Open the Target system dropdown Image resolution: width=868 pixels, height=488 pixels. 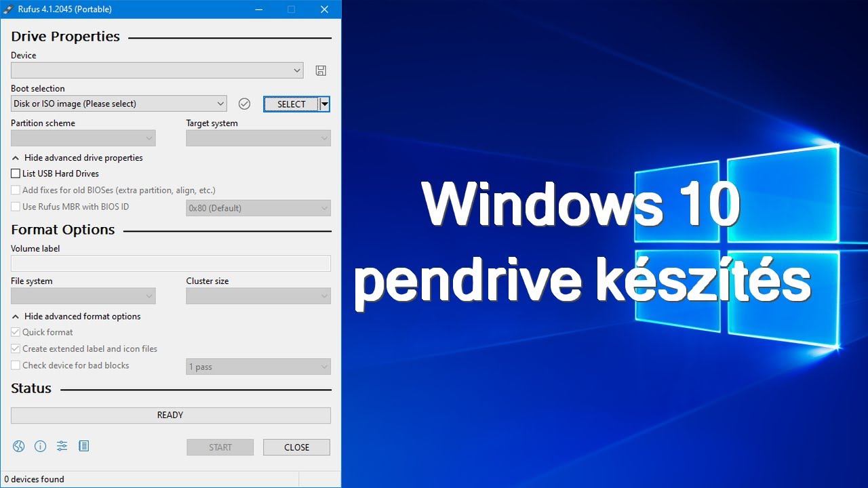point(258,138)
